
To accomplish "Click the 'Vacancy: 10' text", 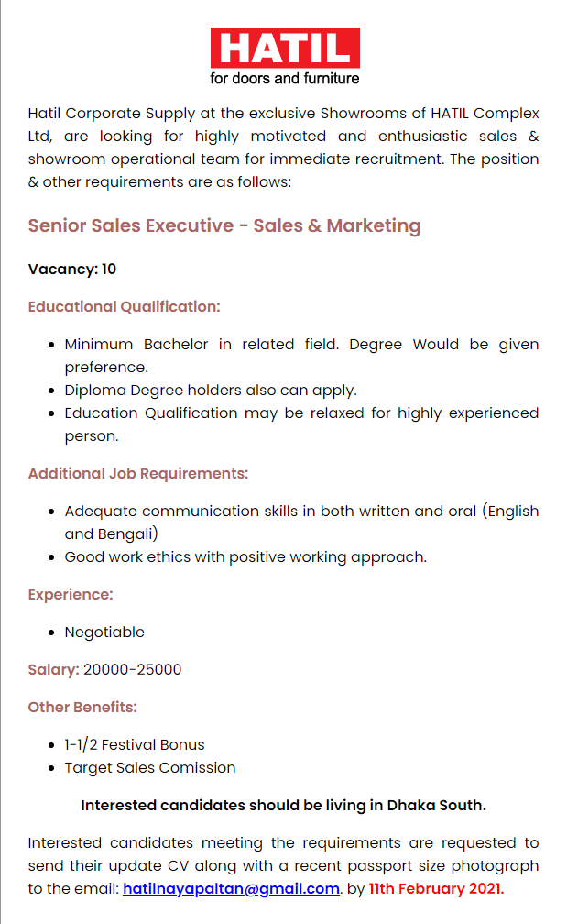I will pyautogui.click(x=71, y=269).
